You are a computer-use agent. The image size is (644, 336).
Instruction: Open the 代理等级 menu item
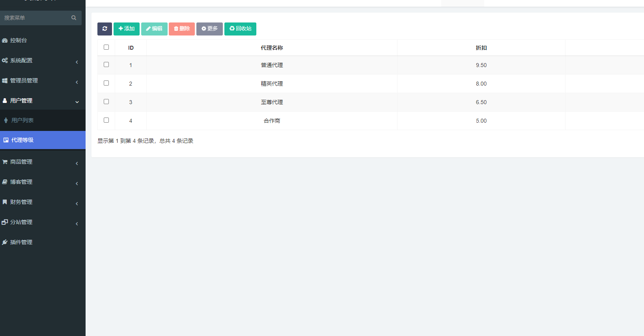click(x=22, y=140)
